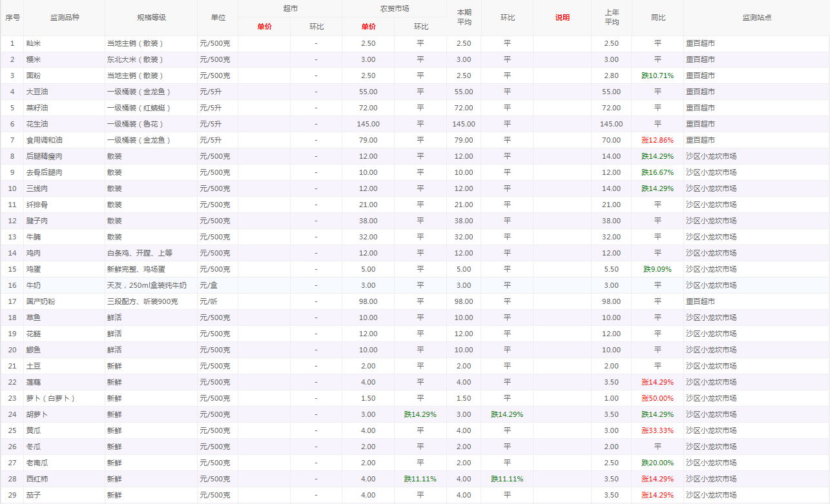The height and width of the screenshot is (504, 830).
Task: Click the 花生油 product name cell
Action: [x=37, y=124]
